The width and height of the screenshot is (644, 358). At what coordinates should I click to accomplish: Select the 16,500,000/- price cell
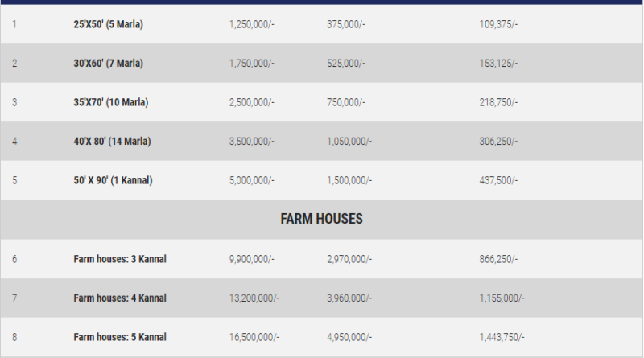254,337
